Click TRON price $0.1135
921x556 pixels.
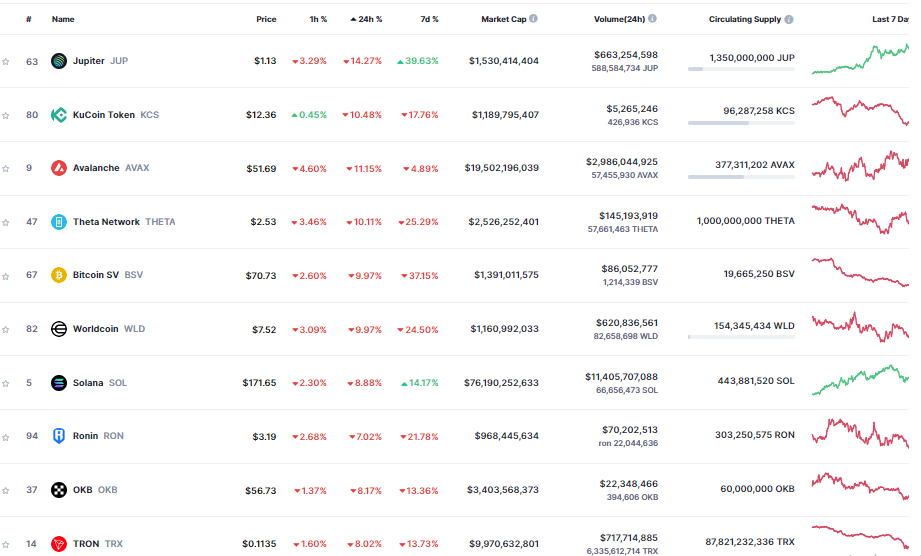pos(259,544)
